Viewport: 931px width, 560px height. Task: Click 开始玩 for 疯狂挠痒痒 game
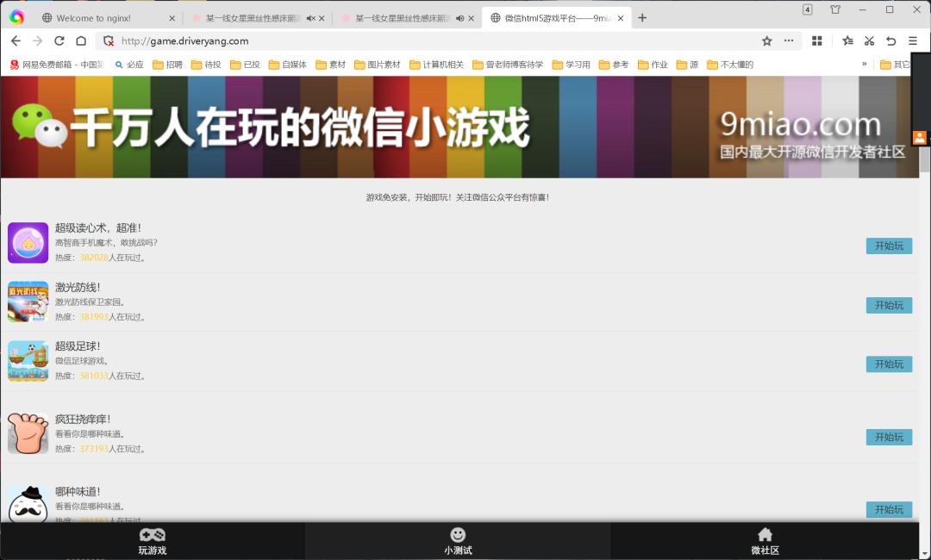click(889, 437)
